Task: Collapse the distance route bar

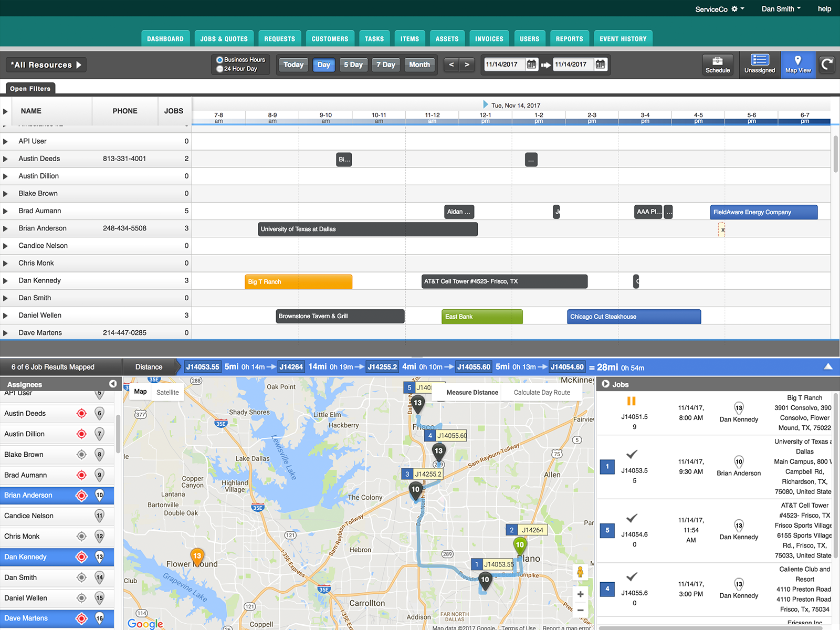Action: (x=828, y=366)
